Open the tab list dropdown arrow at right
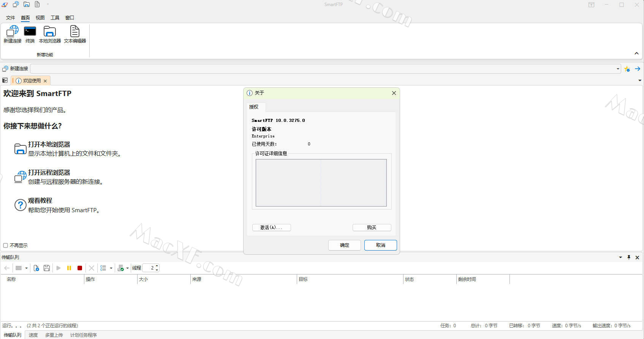Screen dimensions: 644x339 pos(640,80)
